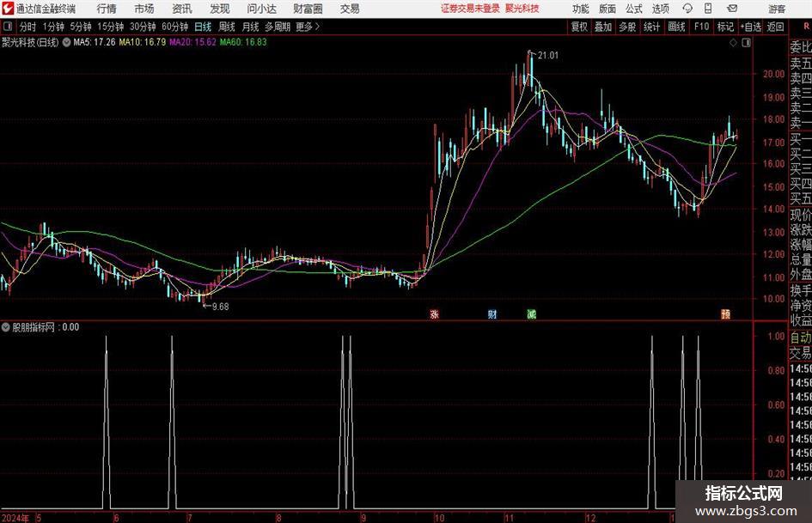Image resolution: width=812 pixels, height=523 pixels.
Task: Open the 财富圈 menu
Action: 308,9
